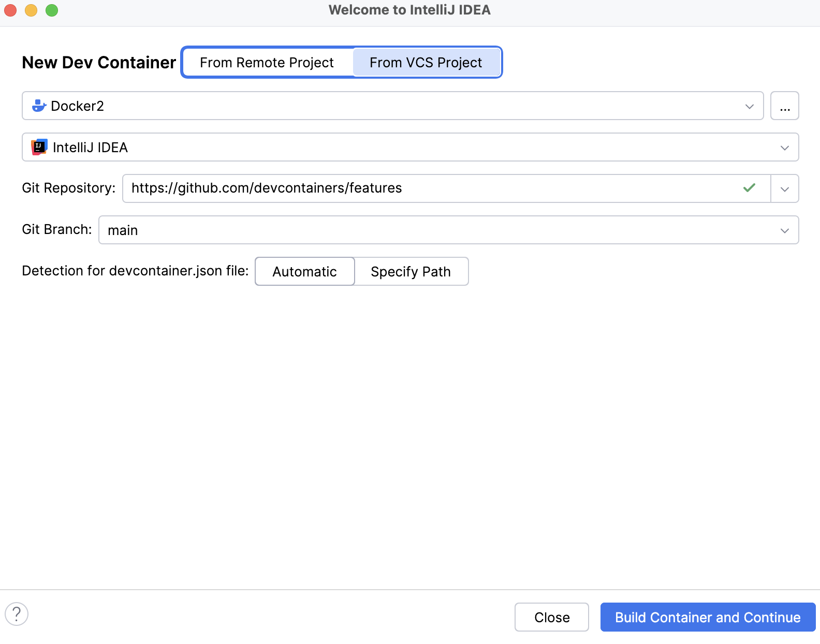The height and width of the screenshot is (644, 820).
Task: Click the IntelliJ IDEA logo icon
Action: coord(39,147)
